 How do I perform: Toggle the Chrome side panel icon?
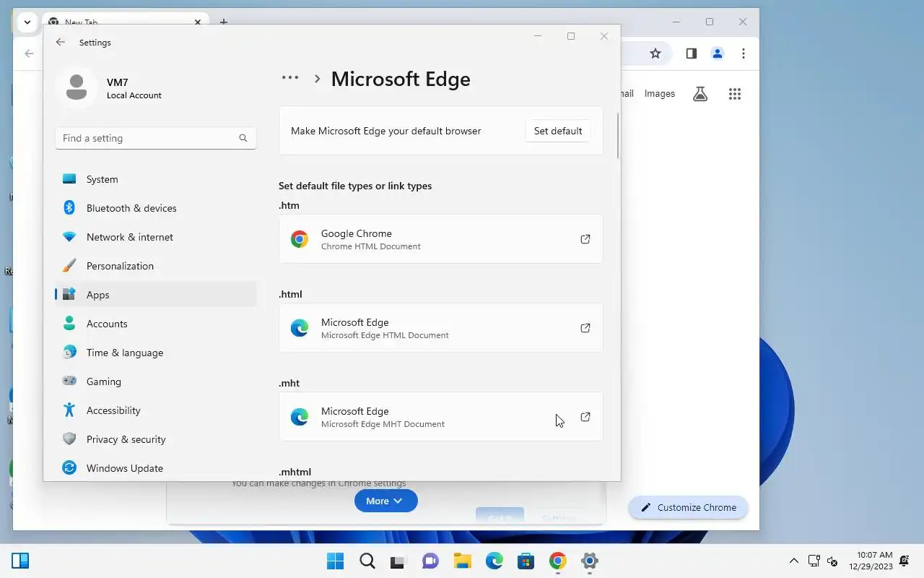[x=691, y=53]
